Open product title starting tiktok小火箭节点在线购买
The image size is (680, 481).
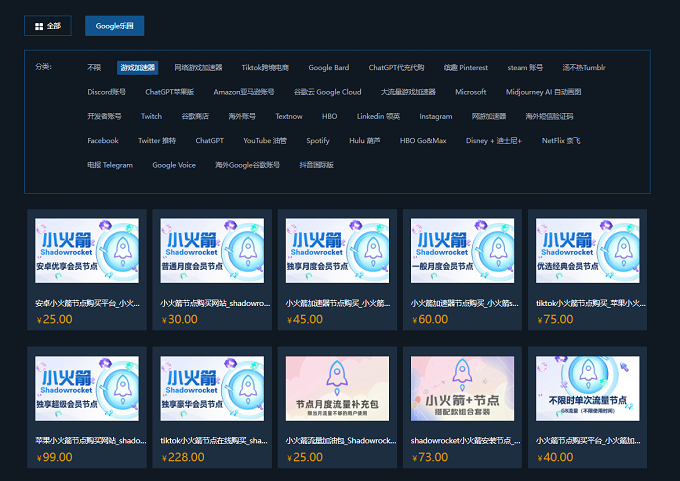tap(214, 441)
